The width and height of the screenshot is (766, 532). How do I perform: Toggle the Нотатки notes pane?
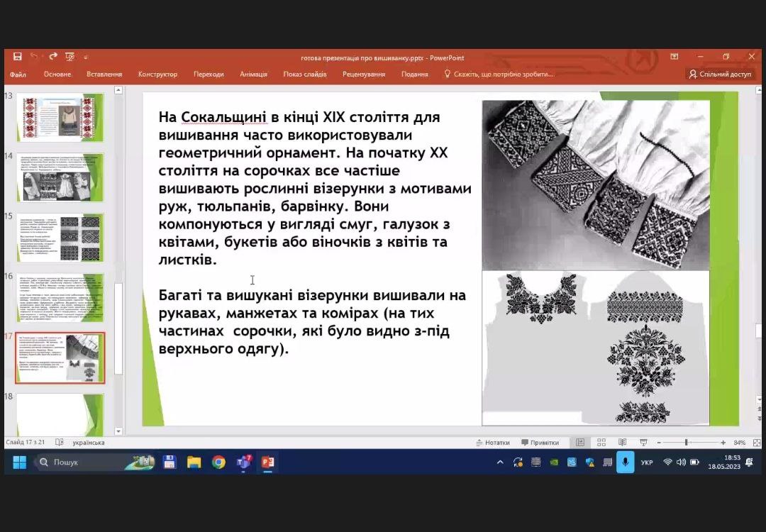coord(493,443)
